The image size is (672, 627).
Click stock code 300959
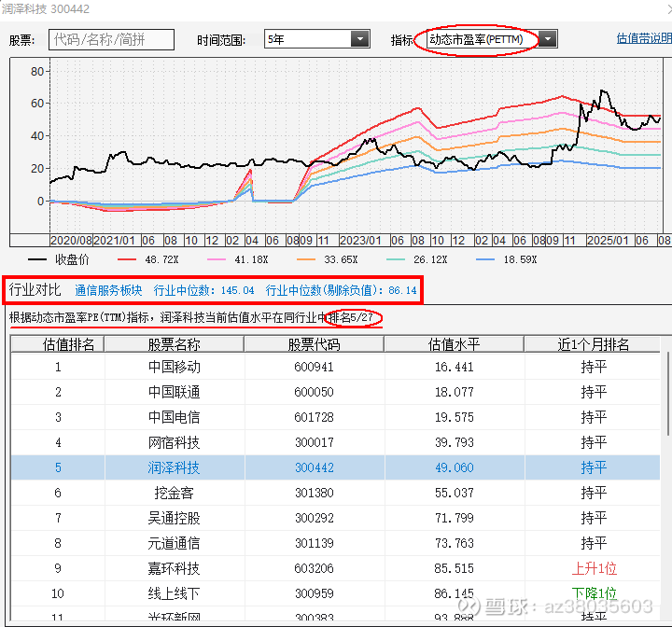(x=314, y=593)
